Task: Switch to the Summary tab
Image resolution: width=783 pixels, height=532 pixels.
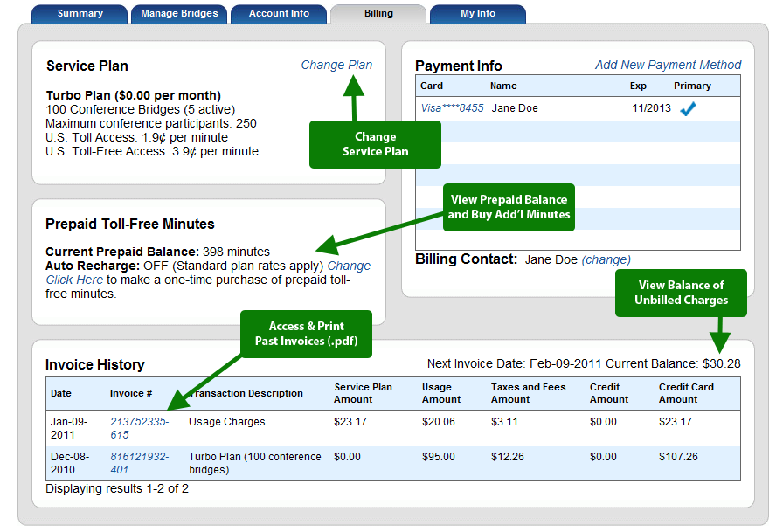Action: [79, 13]
